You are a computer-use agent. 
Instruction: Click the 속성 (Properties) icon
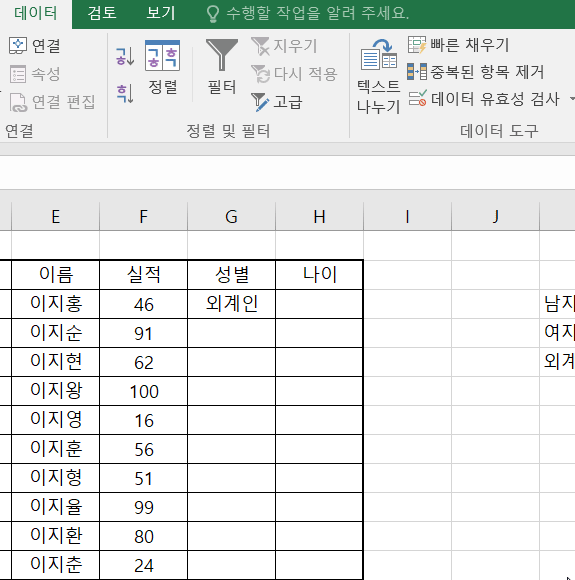point(17,74)
